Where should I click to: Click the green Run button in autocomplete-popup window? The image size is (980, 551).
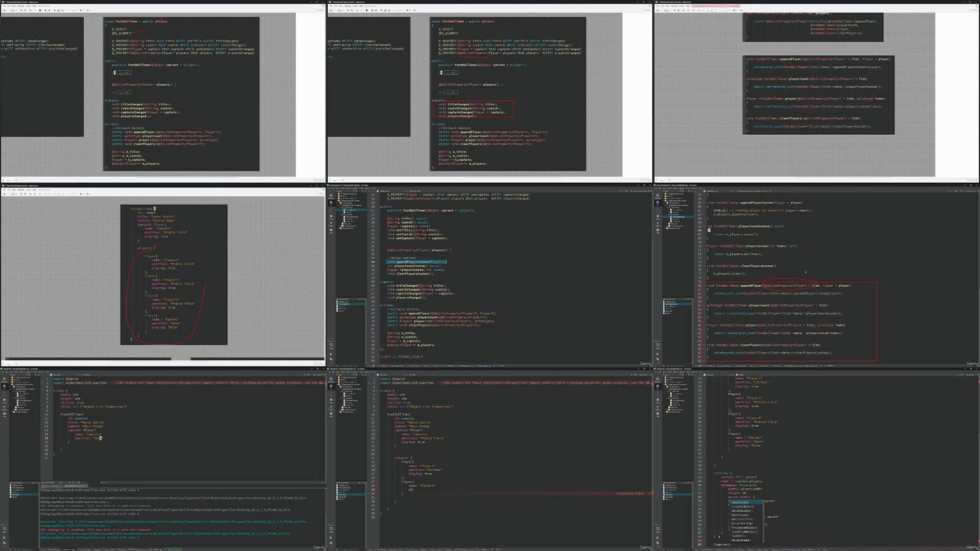pos(657,538)
